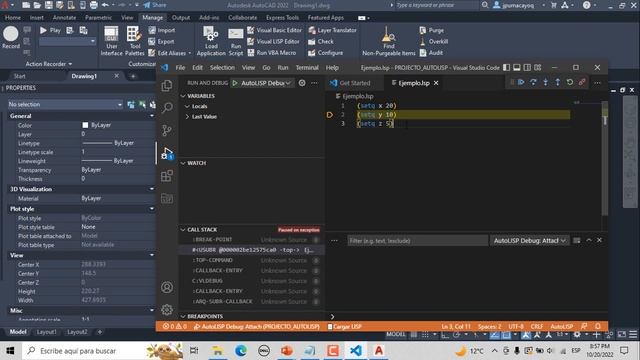Click AutoCAD Record action button
Screen dimensions: 640x360
(11, 37)
